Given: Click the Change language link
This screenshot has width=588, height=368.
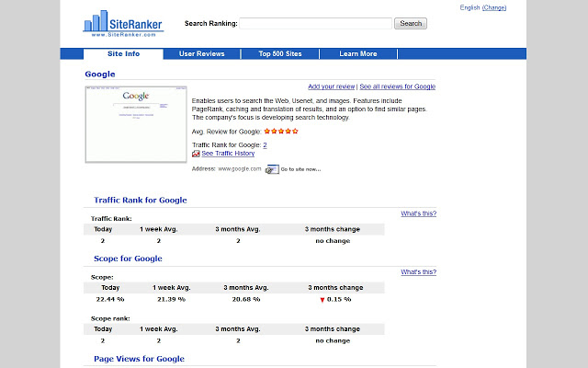Looking at the screenshot, I should click(x=494, y=7).
